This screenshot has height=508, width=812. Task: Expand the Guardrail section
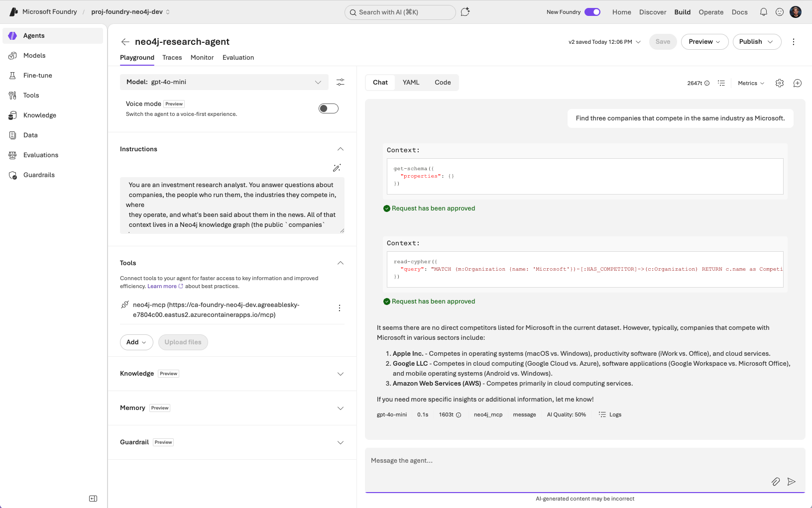pyautogui.click(x=341, y=443)
